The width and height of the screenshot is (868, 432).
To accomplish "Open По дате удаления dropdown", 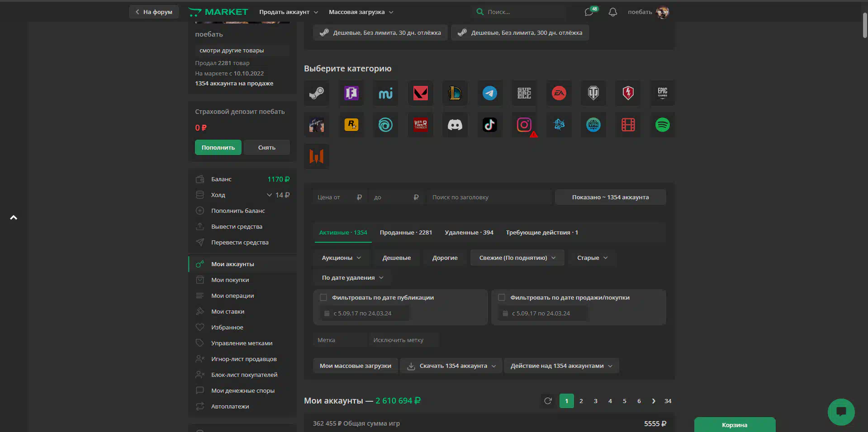I will [352, 277].
